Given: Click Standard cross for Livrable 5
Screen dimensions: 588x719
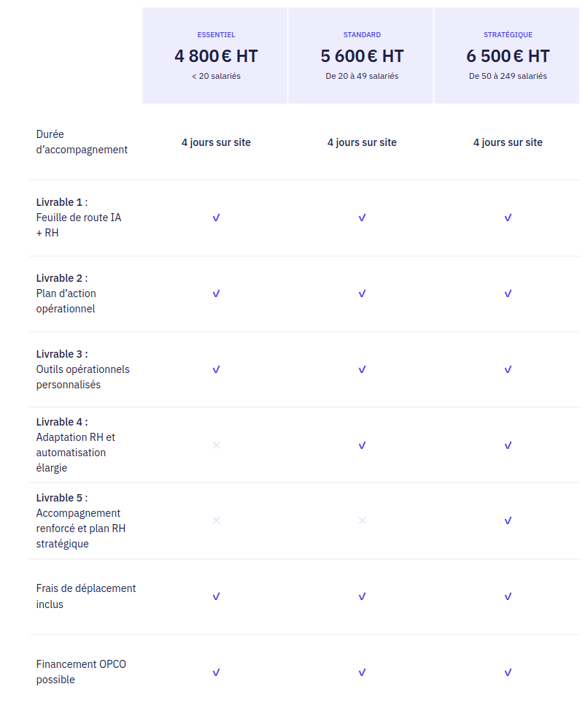Looking at the screenshot, I should (362, 520).
